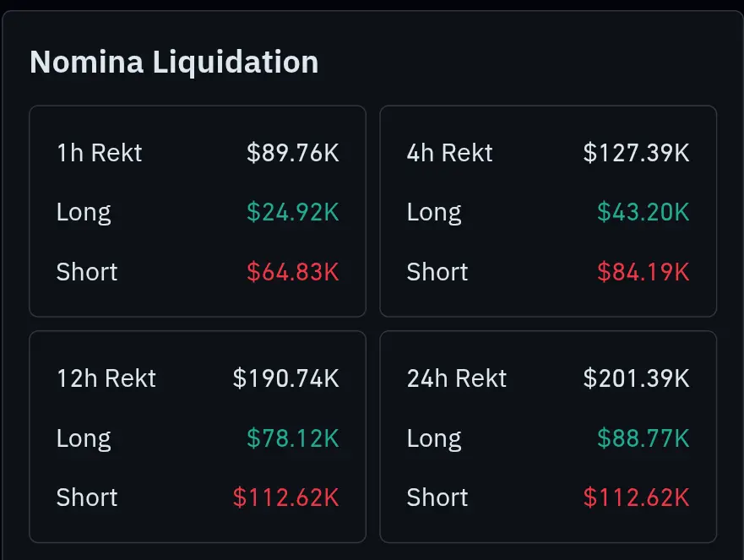This screenshot has width=744, height=560.
Task: Click the 1h Long value $24.92K
Action: point(293,212)
